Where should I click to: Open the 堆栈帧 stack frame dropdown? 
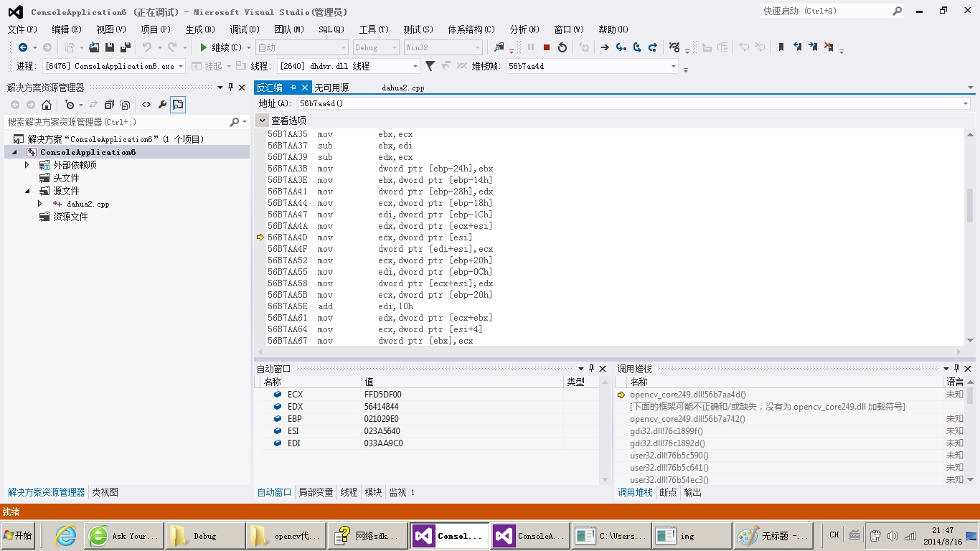(673, 66)
